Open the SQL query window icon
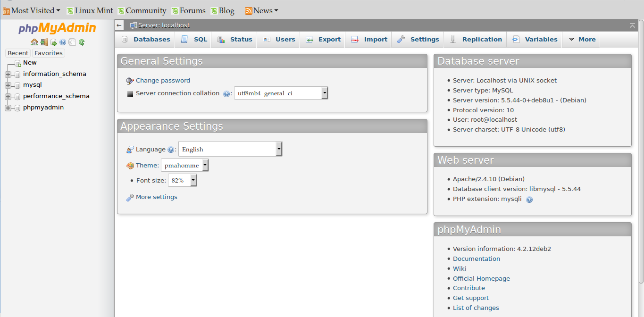644x317 pixels. [x=53, y=42]
